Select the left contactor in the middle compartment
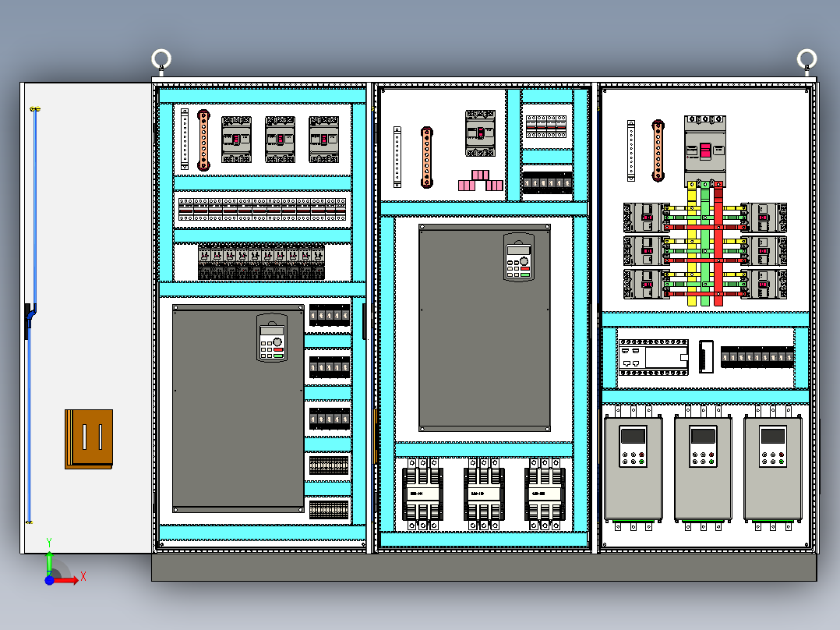The image size is (840, 630). [422, 494]
